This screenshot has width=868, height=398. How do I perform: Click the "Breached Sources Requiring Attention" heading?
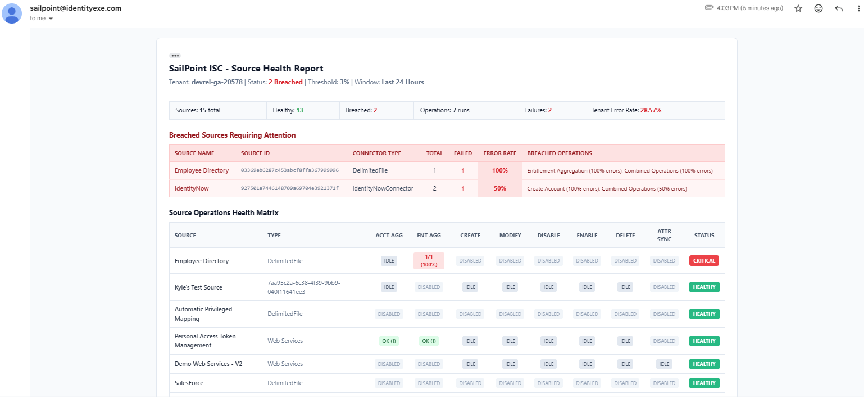click(x=233, y=135)
